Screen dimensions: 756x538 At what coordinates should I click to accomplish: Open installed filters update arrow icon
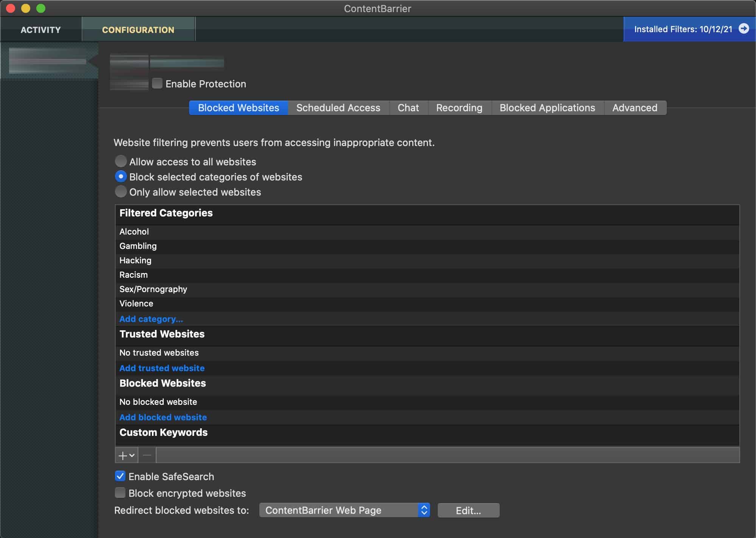click(x=744, y=29)
